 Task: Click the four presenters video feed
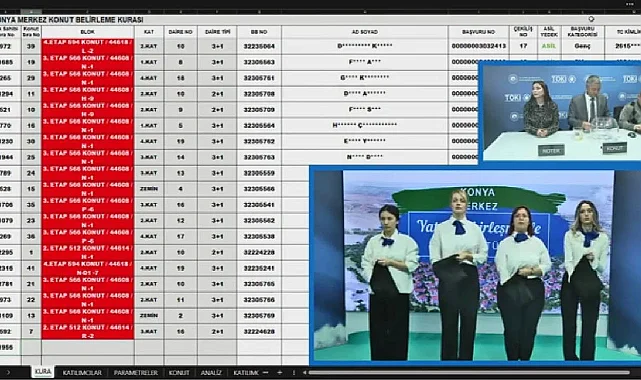(475, 266)
